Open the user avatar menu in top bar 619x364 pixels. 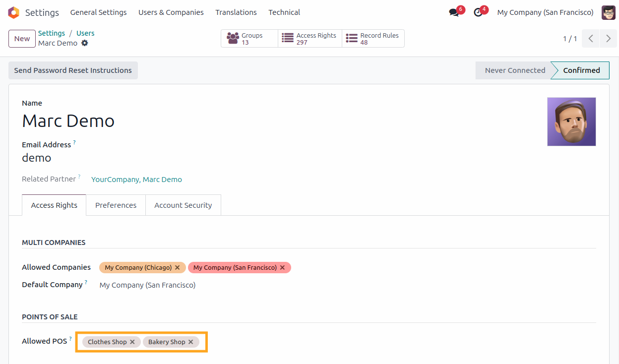609,12
